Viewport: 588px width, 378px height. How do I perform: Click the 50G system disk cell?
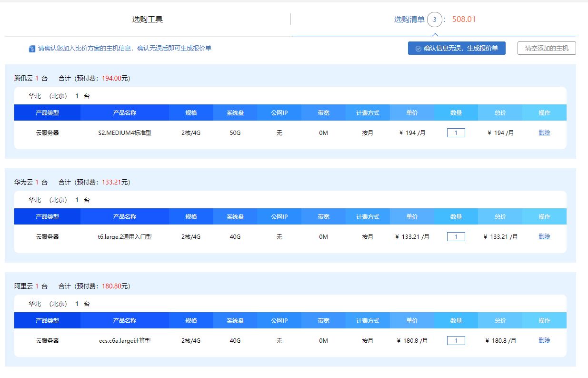coord(235,133)
